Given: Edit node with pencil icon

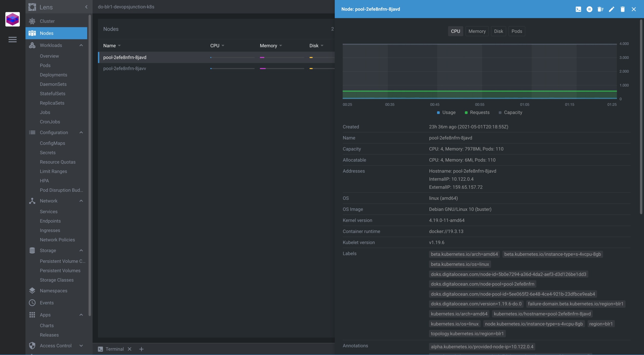Looking at the screenshot, I should pyautogui.click(x=612, y=9).
